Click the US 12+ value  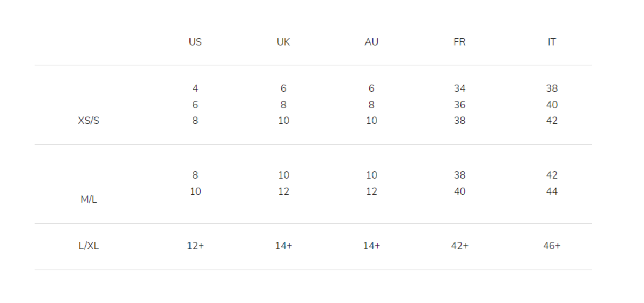[195, 246]
